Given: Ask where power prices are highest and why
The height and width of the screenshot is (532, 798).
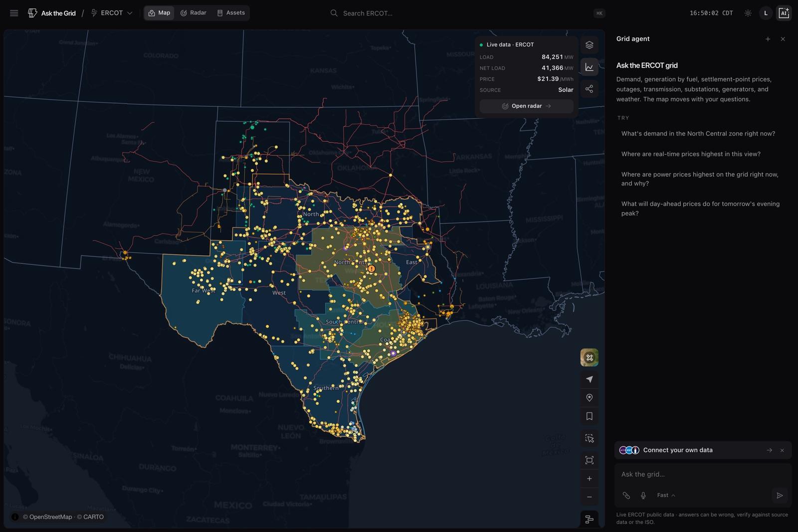Looking at the screenshot, I should pyautogui.click(x=700, y=179).
